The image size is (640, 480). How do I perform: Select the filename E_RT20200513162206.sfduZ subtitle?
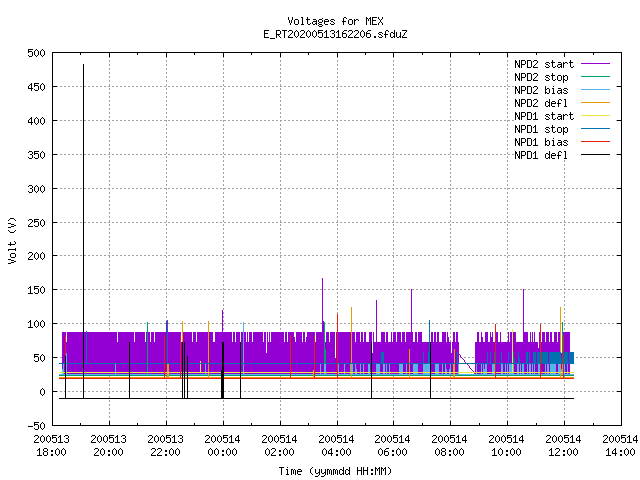pyautogui.click(x=335, y=34)
